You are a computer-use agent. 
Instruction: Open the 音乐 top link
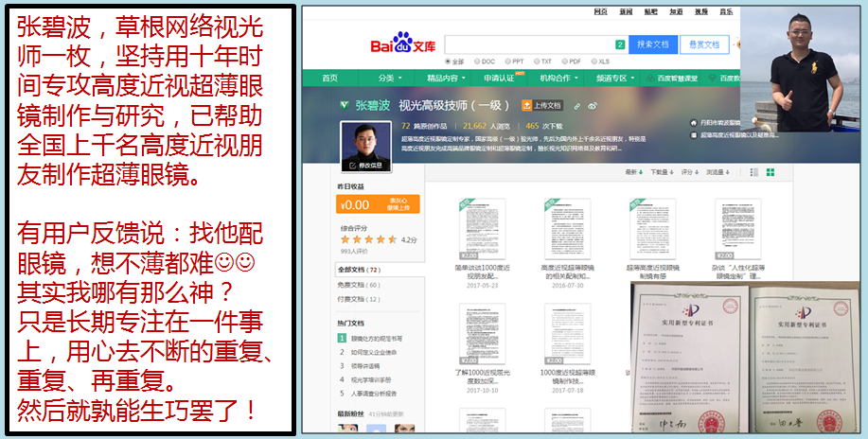pyautogui.click(x=726, y=11)
